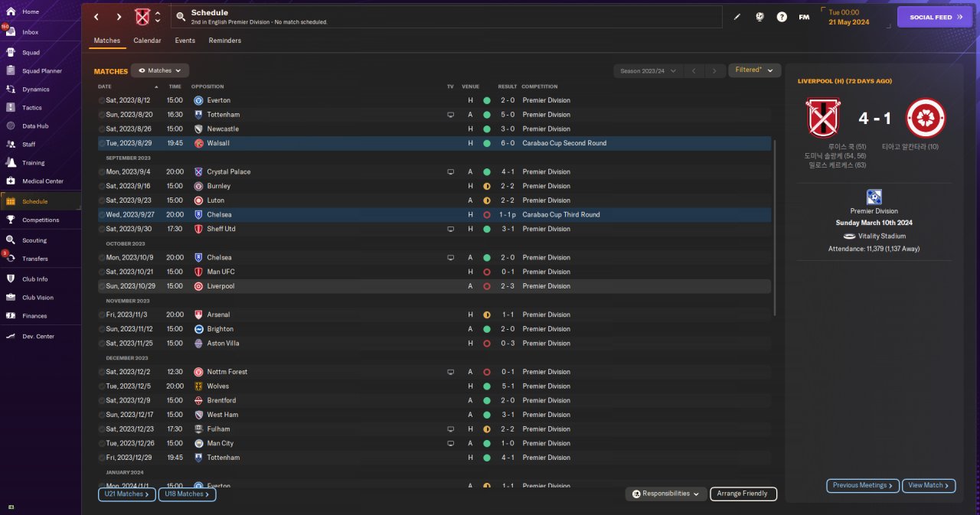This screenshot has width=980, height=515.
Task: Open Squad Planner in the sidebar
Action: (x=41, y=71)
